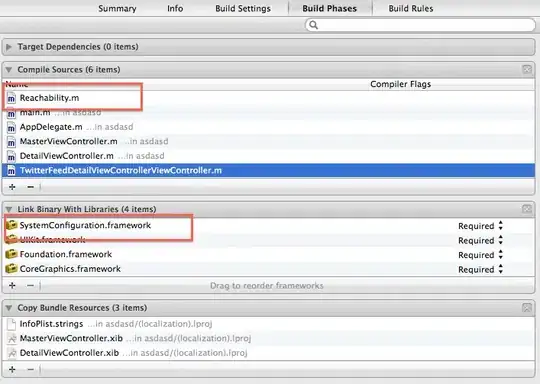
Task: Click the SystemConfiguration.framework toolbox icon
Action: [11, 225]
